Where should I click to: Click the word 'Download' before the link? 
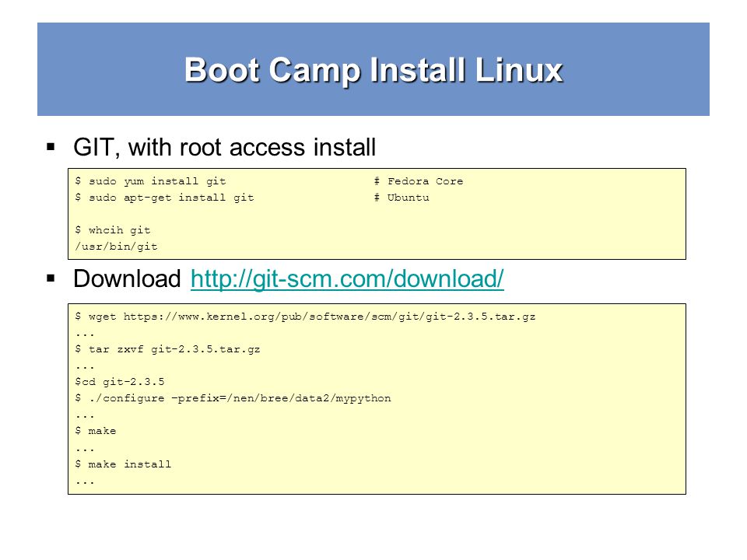[127, 278]
